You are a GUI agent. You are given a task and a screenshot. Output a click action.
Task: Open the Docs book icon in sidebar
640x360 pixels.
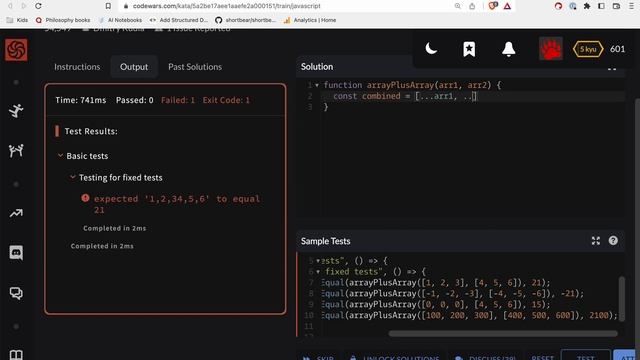click(16, 355)
